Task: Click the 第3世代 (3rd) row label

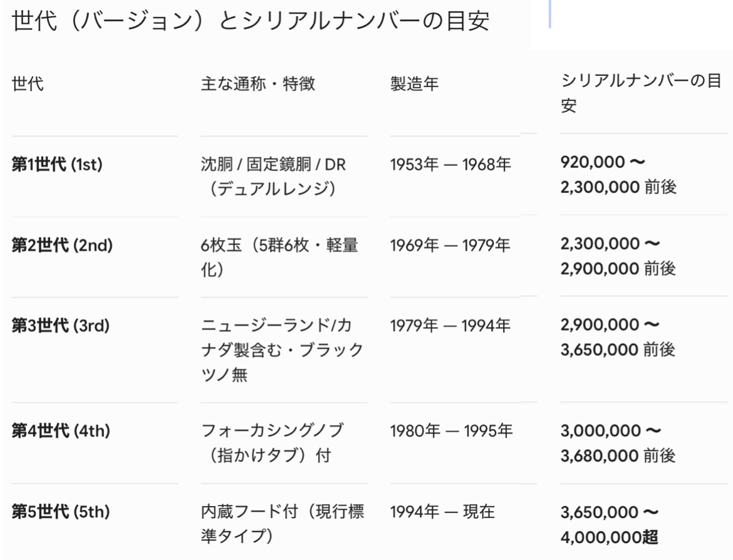Action: [x=61, y=325]
